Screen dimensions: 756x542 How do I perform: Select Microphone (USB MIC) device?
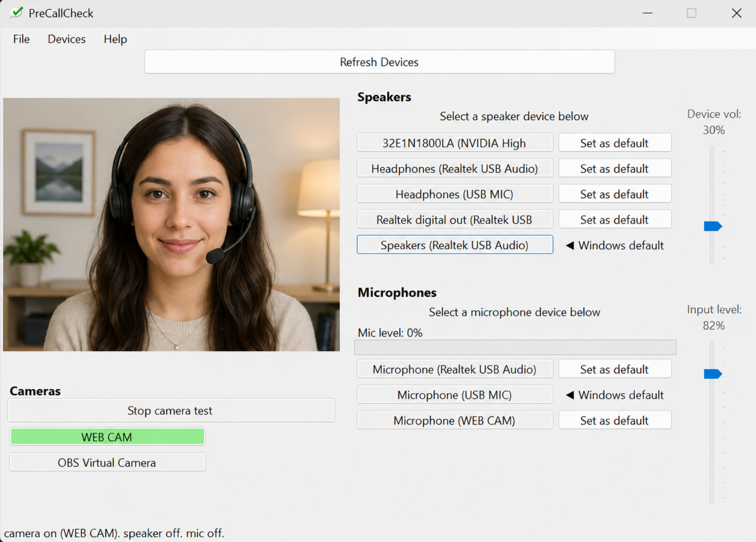(x=455, y=395)
